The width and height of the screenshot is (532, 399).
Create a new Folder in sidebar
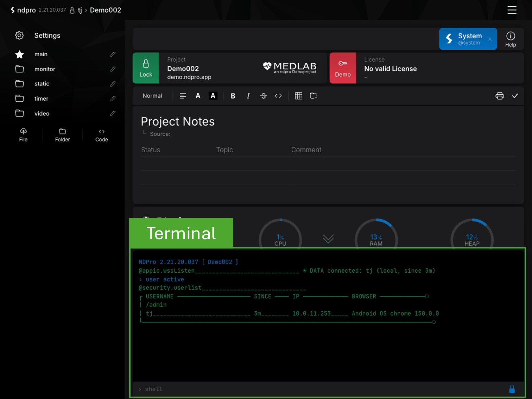[62, 135]
